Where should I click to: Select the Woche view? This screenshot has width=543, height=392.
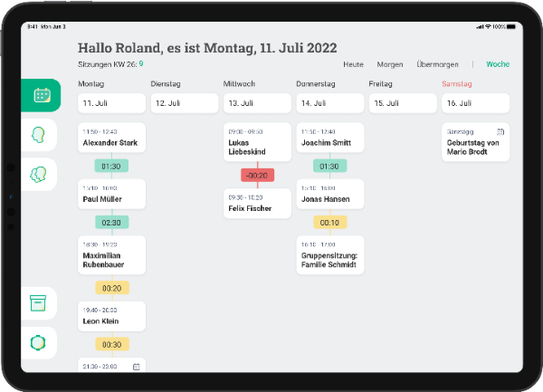tap(498, 64)
